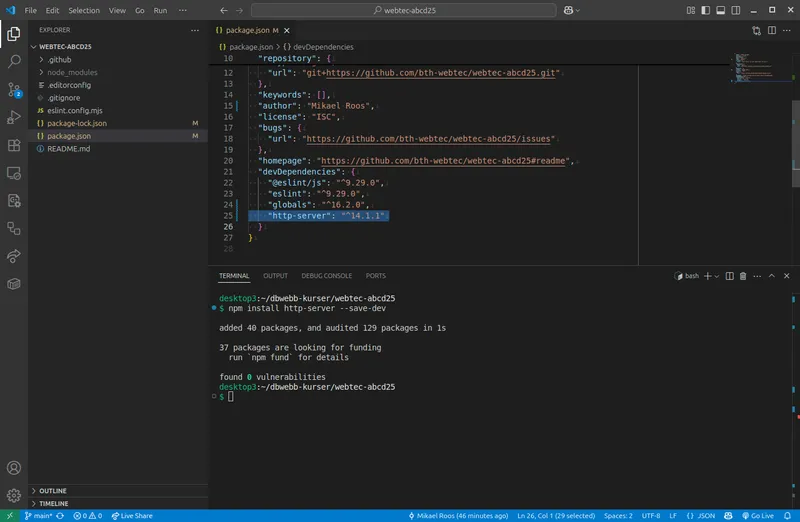Open the Selection menu
Viewport: 800px width, 522px height.
(x=84, y=10)
